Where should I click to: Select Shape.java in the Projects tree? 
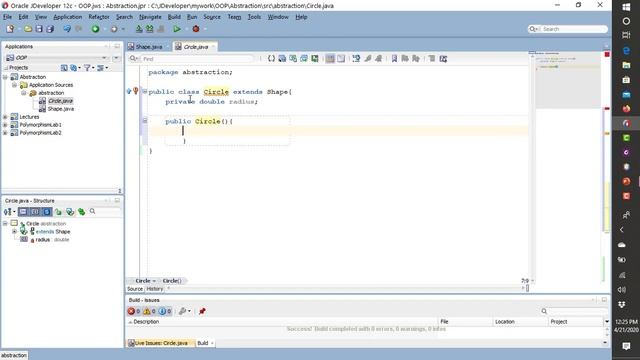tap(60, 109)
